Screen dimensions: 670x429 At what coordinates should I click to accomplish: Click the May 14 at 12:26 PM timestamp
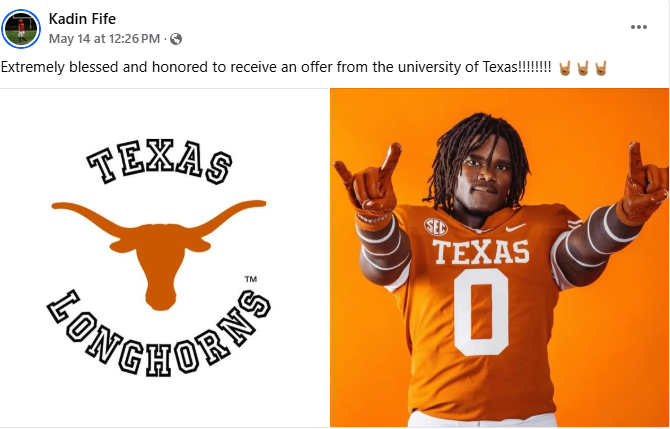104,39
